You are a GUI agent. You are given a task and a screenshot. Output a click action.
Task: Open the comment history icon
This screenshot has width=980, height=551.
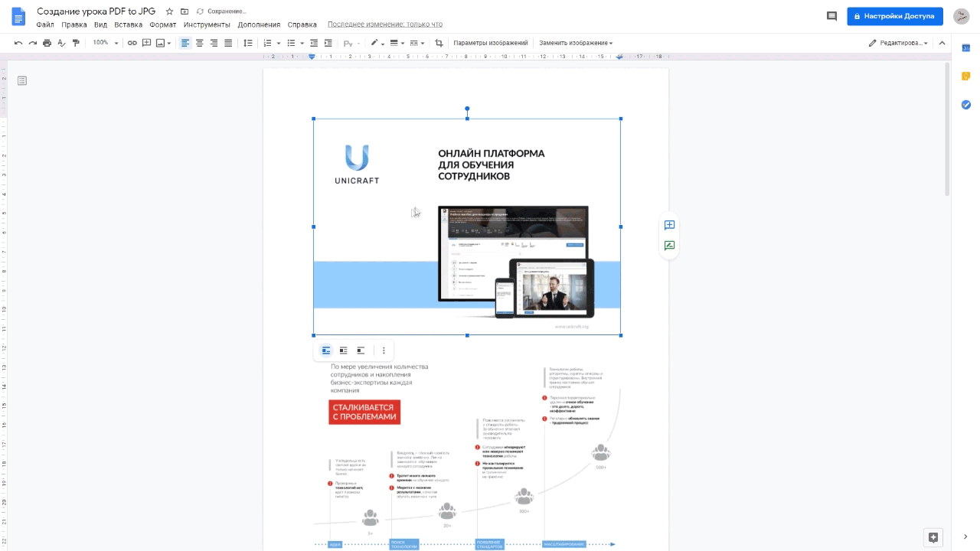pos(831,16)
